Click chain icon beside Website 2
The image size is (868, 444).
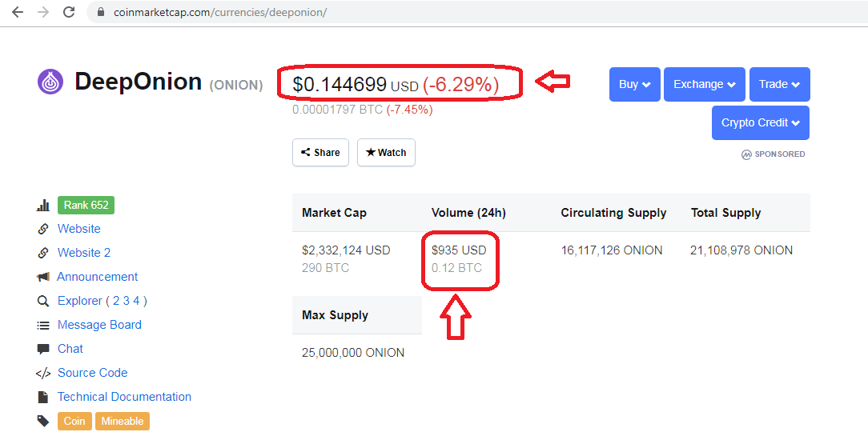(43, 253)
